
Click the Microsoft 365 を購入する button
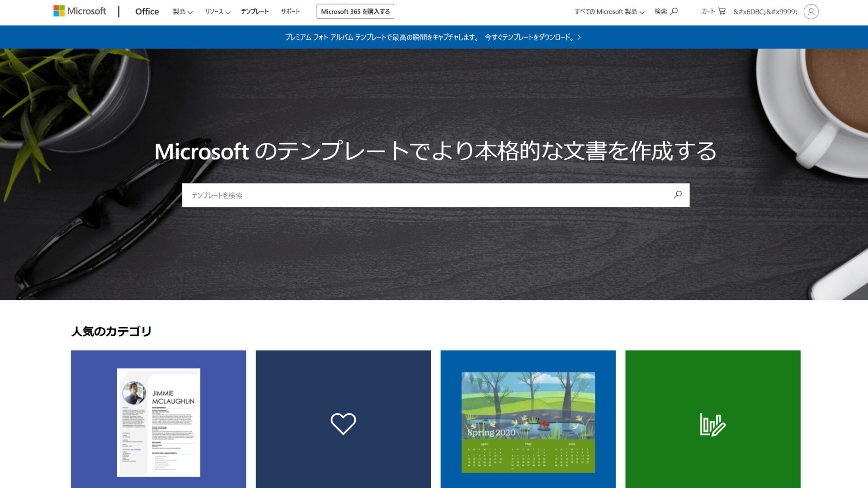point(355,11)
